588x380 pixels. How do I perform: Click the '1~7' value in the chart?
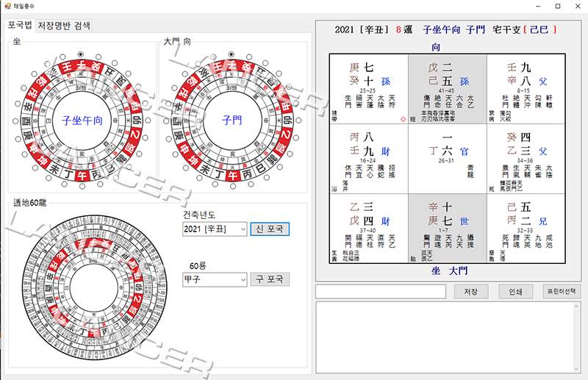point(446,230)
